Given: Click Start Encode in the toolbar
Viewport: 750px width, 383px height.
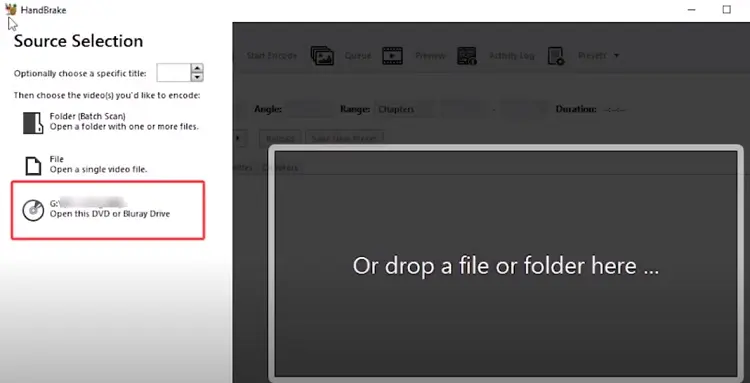Looking at the screenshot, I should 271,56.
